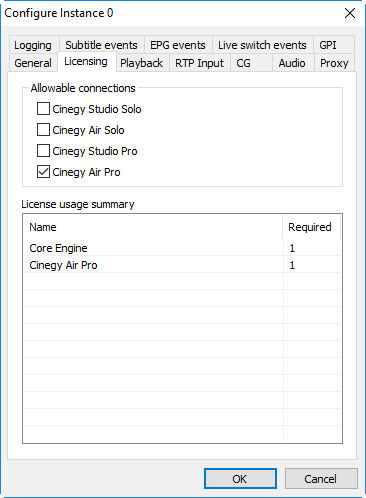Viewport: 366px width, 498px height.
Task: Select the Core Engine license row
Action: point(183,248)
